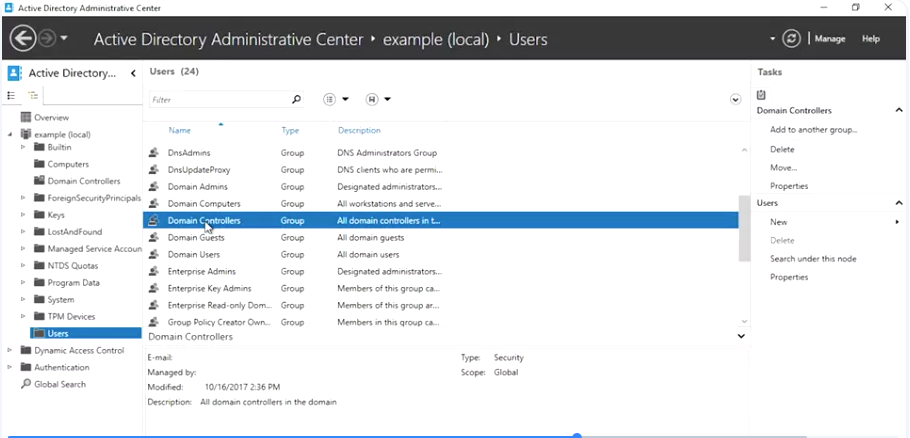Image resolution: width=910 pixels, height=438 pixels.
Task: Select the Domain Computers row
Action: click(x=440, y=204)
